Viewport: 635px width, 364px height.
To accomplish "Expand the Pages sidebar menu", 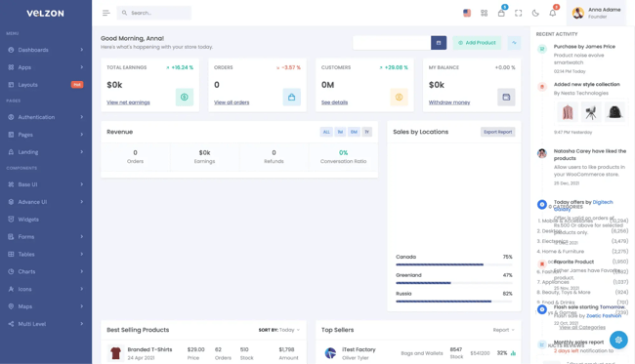I will click(46, 135).
